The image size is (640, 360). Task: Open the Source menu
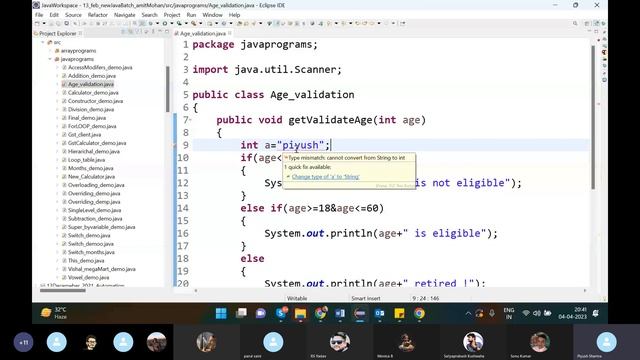click(x=73, y=15)
